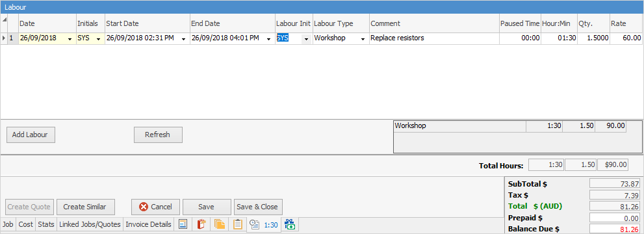Click the grid select-all corner triangle
This screenshot has width=644, height=234.
click(x=4, y=19)
